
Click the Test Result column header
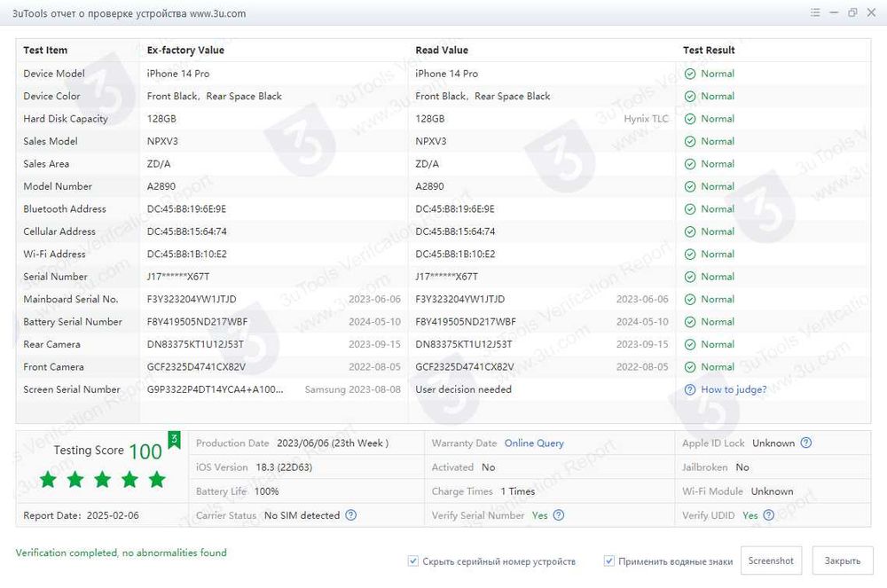[709, 50]
